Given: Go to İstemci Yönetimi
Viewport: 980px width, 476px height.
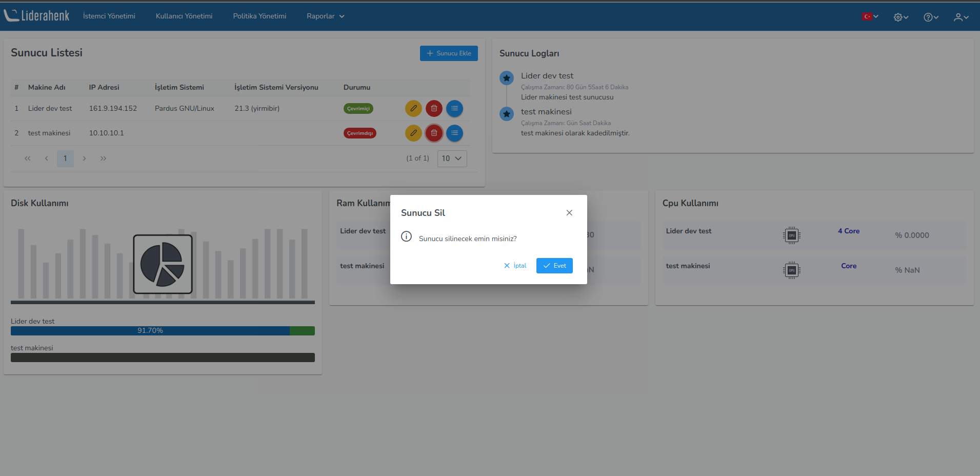Looking at the screenshot, I should [109, 16].
